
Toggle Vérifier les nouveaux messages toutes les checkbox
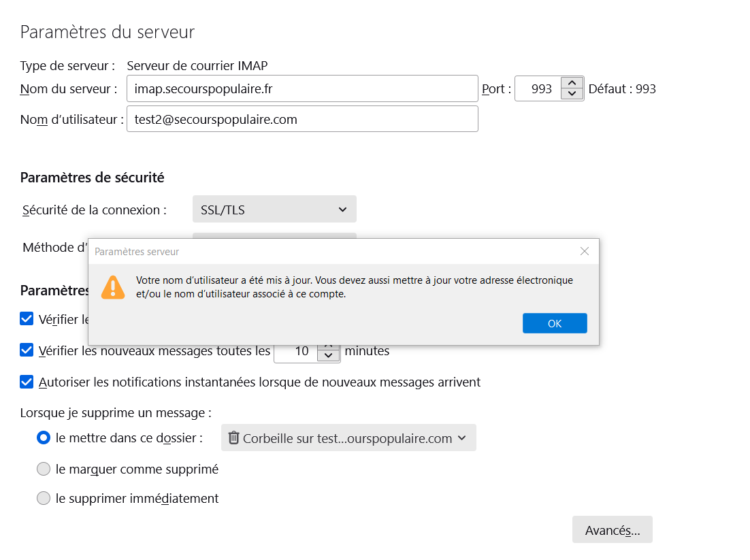(x=27, y=350)
